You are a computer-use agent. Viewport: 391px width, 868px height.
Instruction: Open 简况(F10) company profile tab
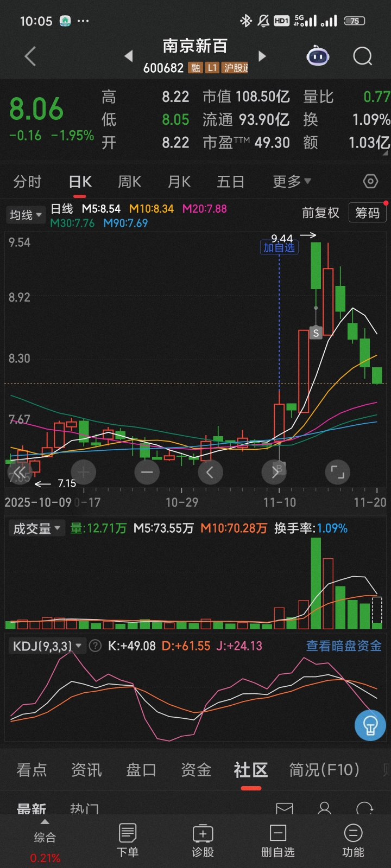coord(324,769)
